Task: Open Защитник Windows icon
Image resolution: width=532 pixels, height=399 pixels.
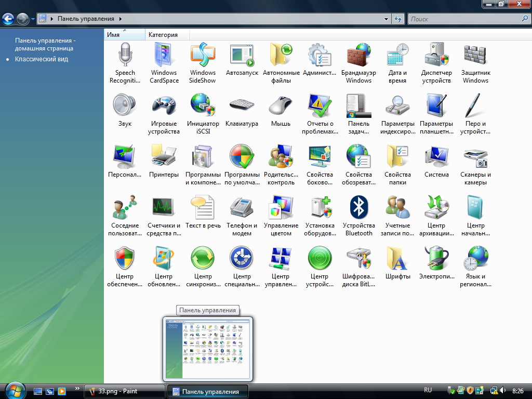Action: tap(475, 55)
